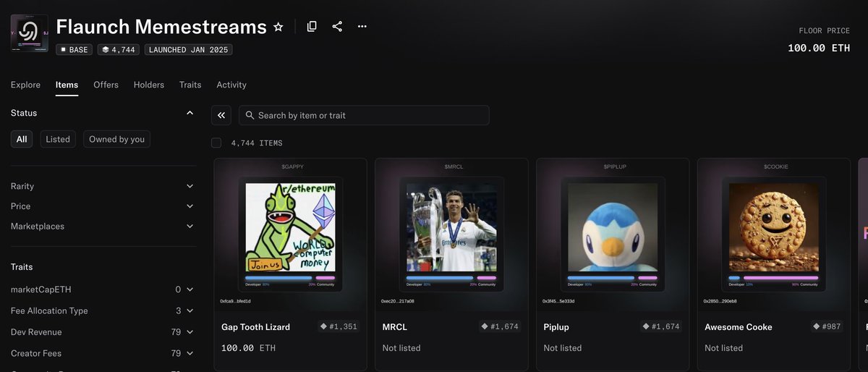The width and height of the screenshot is (868, 372).
Task: Open the Offers tab
Action: pos(106,85)
